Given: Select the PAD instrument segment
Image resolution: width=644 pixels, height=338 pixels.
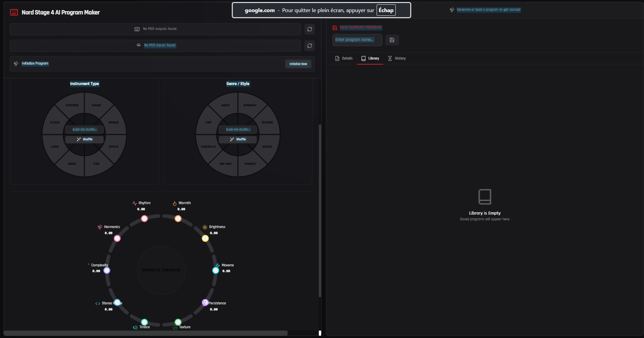Looking at the screenshot, I should coord(96,164).
